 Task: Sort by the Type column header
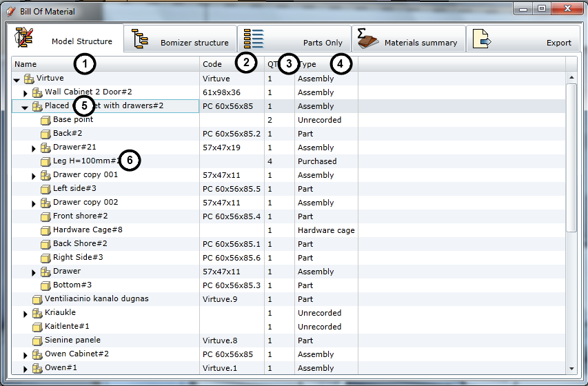[326, 64]
